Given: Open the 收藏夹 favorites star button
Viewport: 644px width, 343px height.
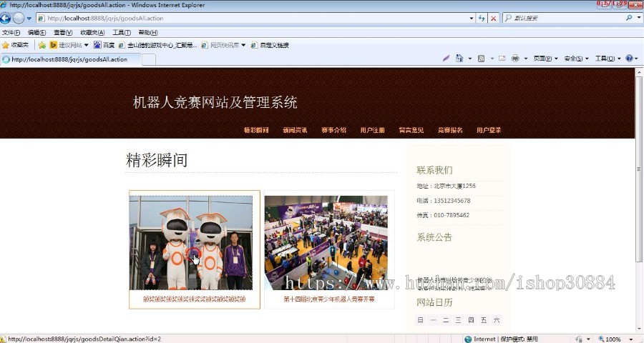Looking at the screenshot, I should pyautogui.click(x=16, y=45).
